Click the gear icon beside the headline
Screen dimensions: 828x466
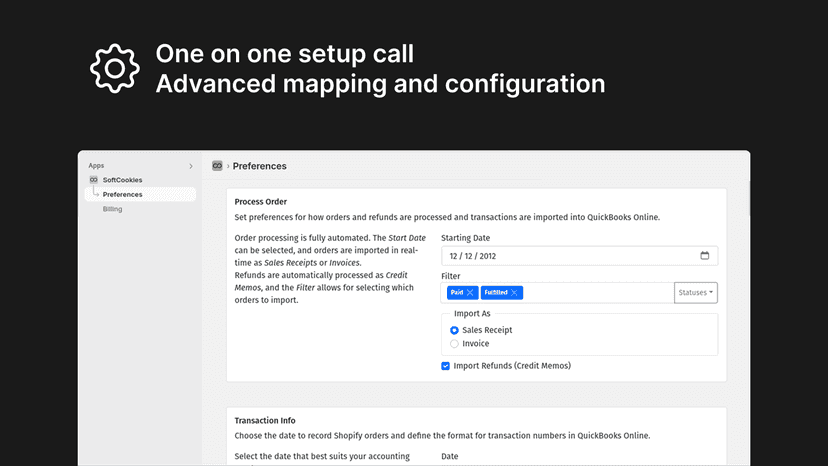click(115, 69)
